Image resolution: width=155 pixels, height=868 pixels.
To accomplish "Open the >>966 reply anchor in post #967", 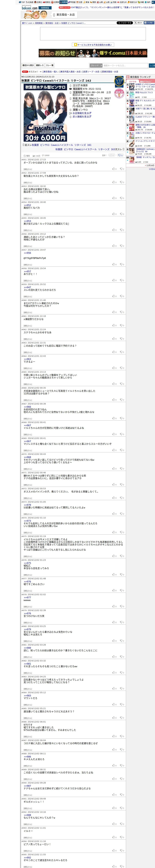I will (27, 407).
